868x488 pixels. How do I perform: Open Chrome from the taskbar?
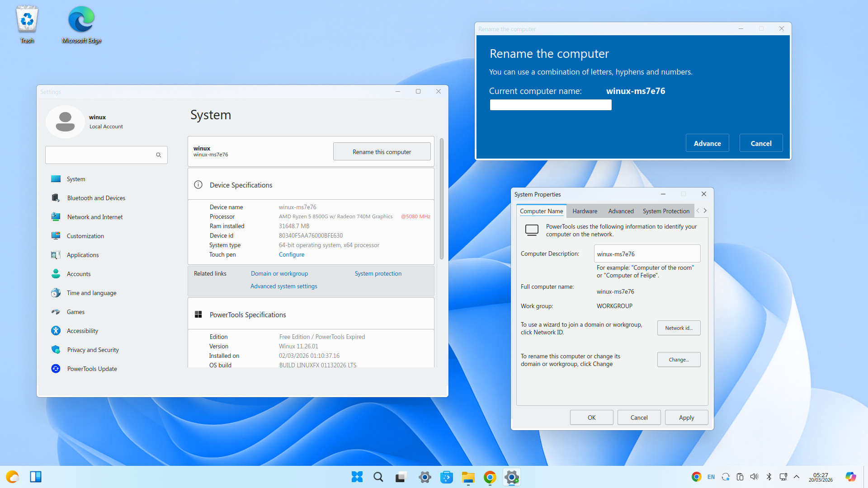tap(490, 477)
